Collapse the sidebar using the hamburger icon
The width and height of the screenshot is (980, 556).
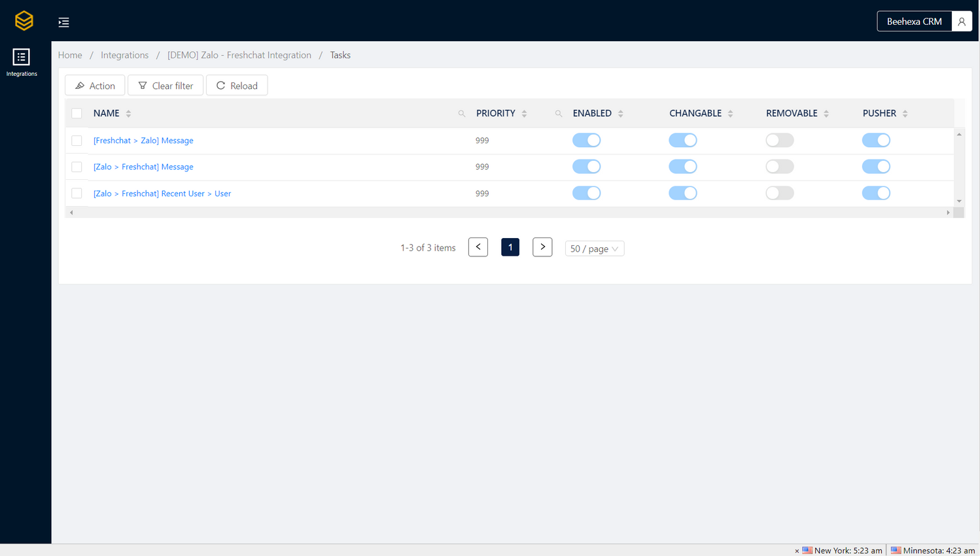pyautogui.click(x=63, y=22)
